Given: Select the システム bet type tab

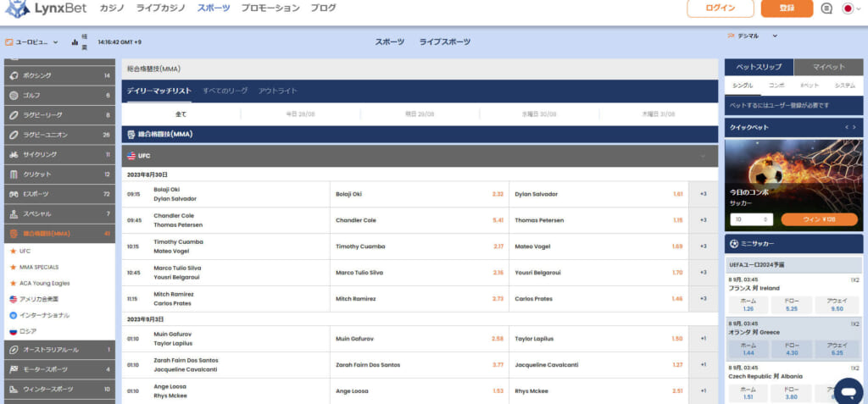Looking at the screenshot, I should pyautogui.click(x=845, y=86).
